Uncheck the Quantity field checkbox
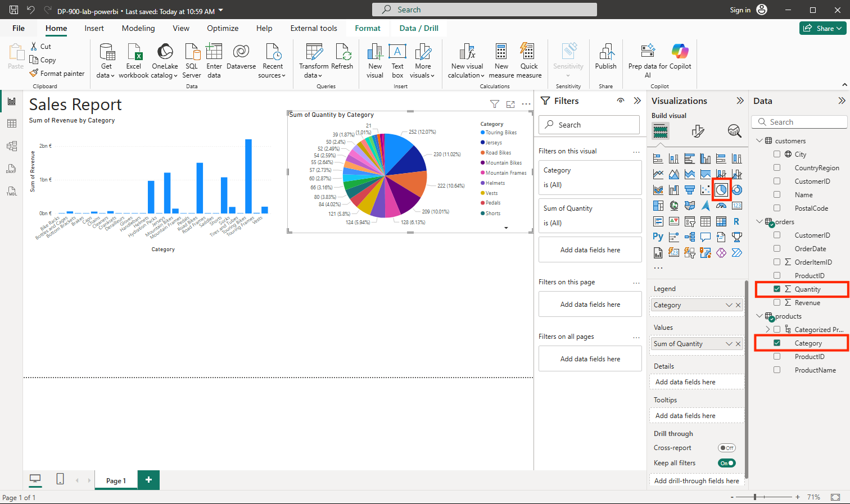The width and height of the screenshot is (850, 504). pos(777,289)
